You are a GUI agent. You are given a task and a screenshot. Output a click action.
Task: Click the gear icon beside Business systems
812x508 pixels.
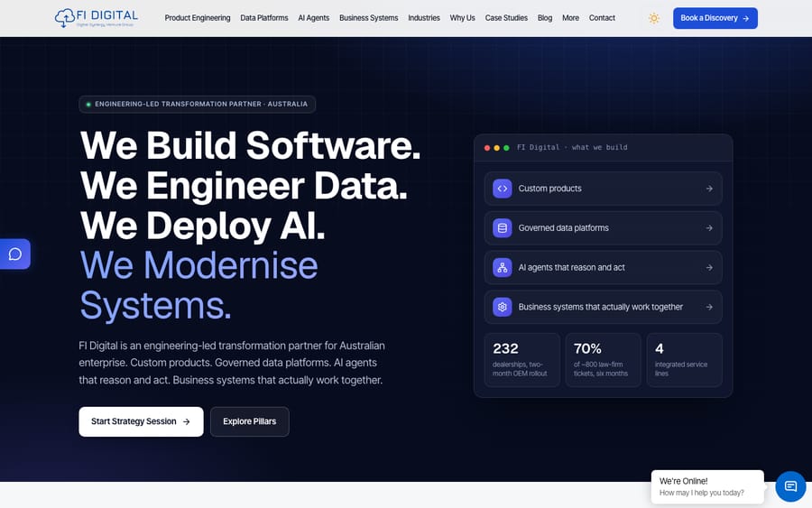coord(502,307)
